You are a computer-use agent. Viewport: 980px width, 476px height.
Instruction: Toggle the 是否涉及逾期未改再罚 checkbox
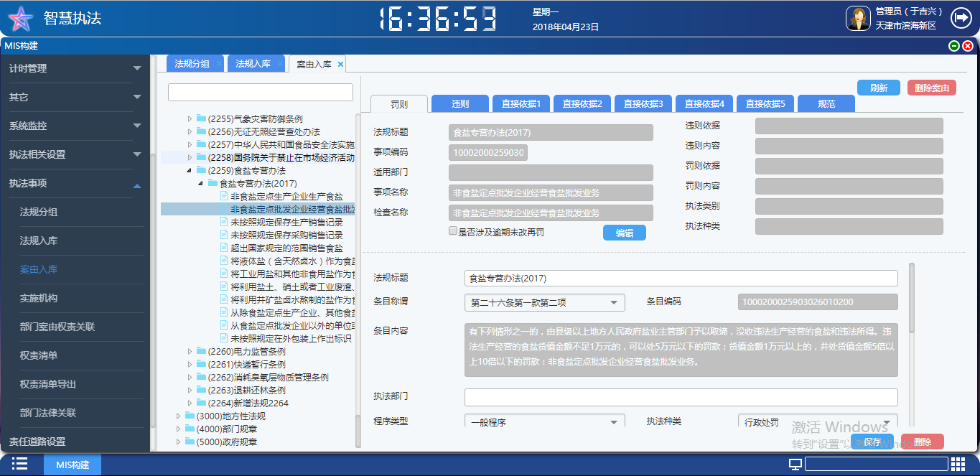pos(452,231)
